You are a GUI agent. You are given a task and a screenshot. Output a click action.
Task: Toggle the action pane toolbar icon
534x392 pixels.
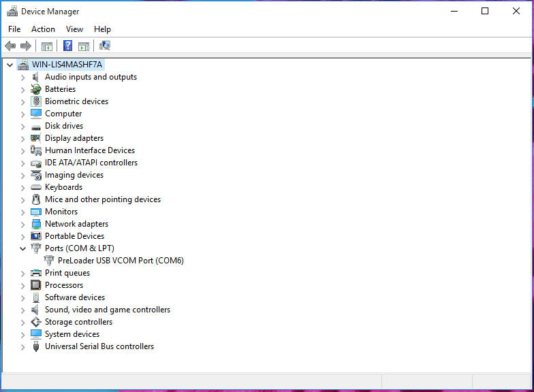point(83,46)
